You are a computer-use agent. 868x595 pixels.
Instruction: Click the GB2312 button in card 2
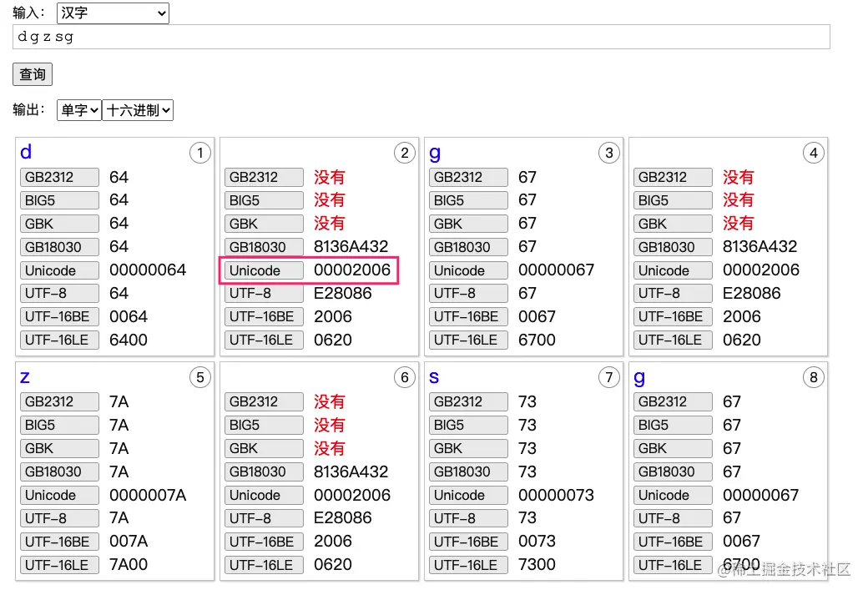(x=264, y=177)
